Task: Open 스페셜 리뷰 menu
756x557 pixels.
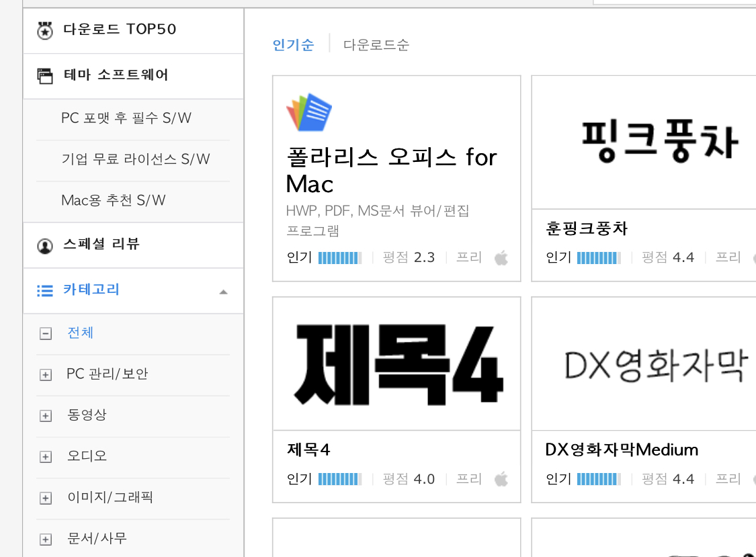Action: tap(101, 244)
